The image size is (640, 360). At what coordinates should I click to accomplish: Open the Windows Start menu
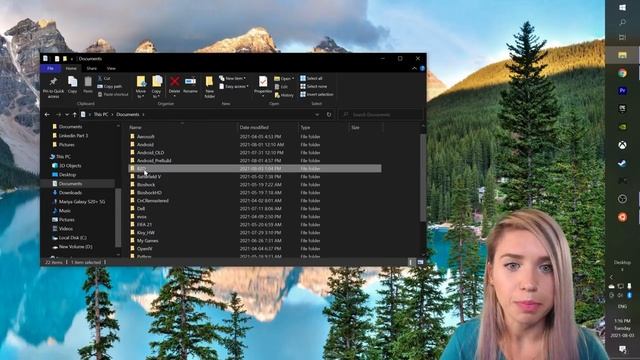coord(622,7)
